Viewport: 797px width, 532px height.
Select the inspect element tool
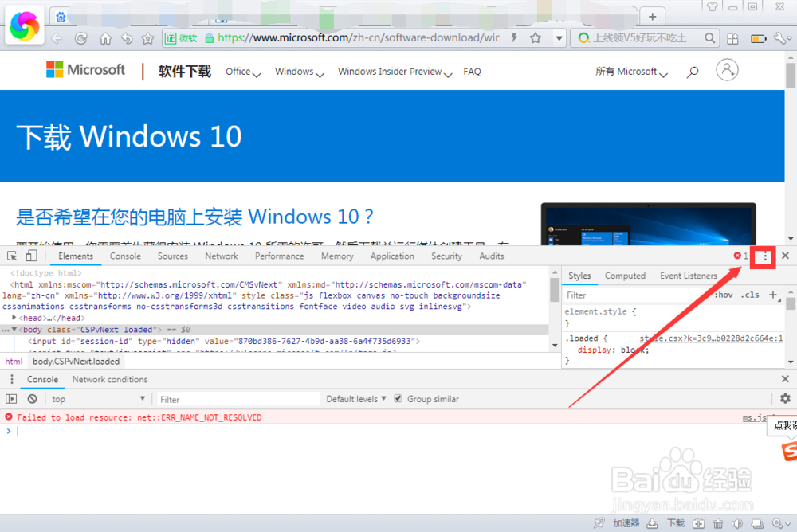pyautogui.click(x=13, y=256)
